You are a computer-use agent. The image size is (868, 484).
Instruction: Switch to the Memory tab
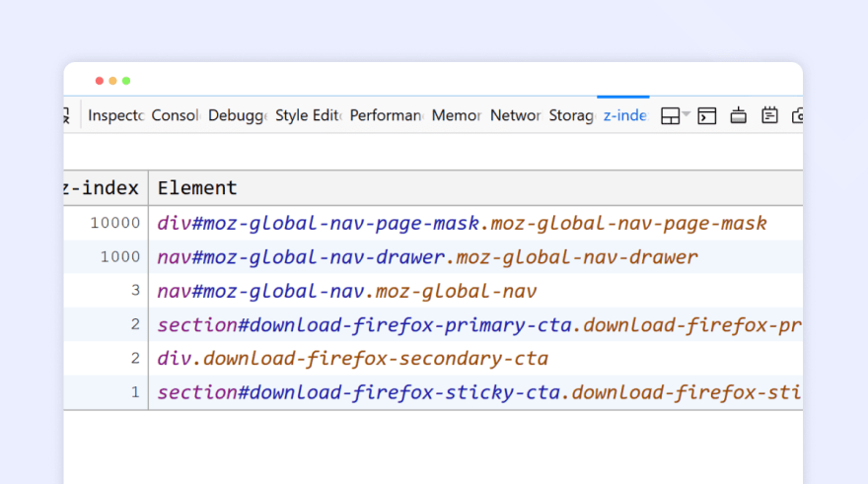coord(457,115)
